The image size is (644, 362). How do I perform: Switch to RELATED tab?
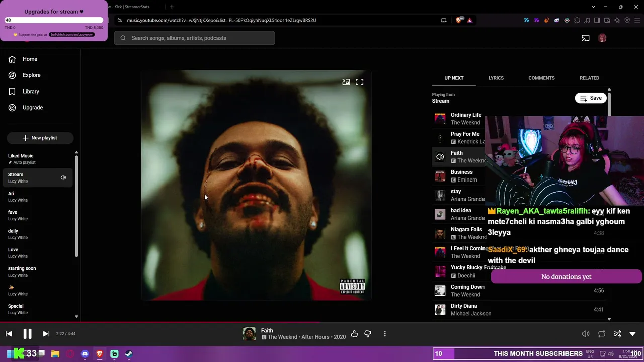coord(589,78)
